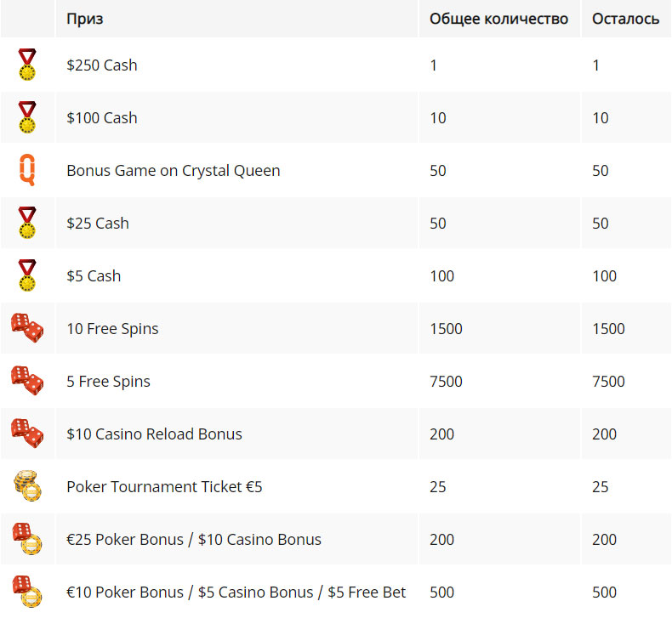Image resolution: width=672 pixels, height=618 pixels.
Task: Click the $10 Casino Reload Bonus prize name
Action: point(154,434)
